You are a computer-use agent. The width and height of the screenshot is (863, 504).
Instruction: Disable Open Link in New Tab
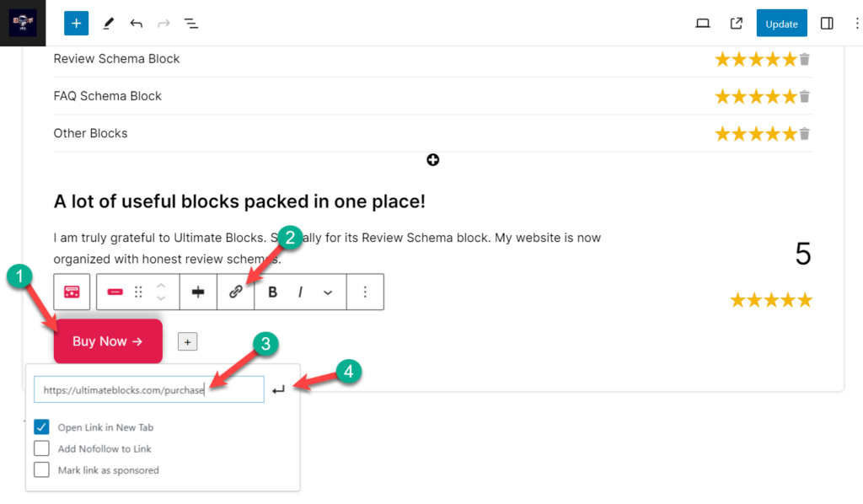coord(41,426)
